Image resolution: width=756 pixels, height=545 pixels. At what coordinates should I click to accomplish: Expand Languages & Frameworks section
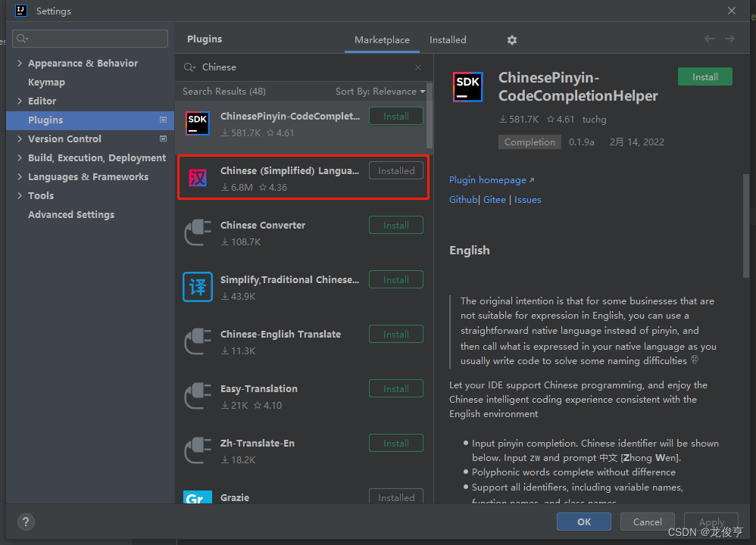pyautogui.click(x=20, y=176)
